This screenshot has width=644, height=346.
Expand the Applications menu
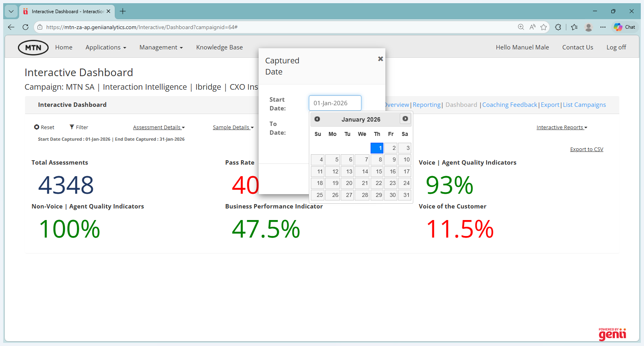[x=106, y=47]
